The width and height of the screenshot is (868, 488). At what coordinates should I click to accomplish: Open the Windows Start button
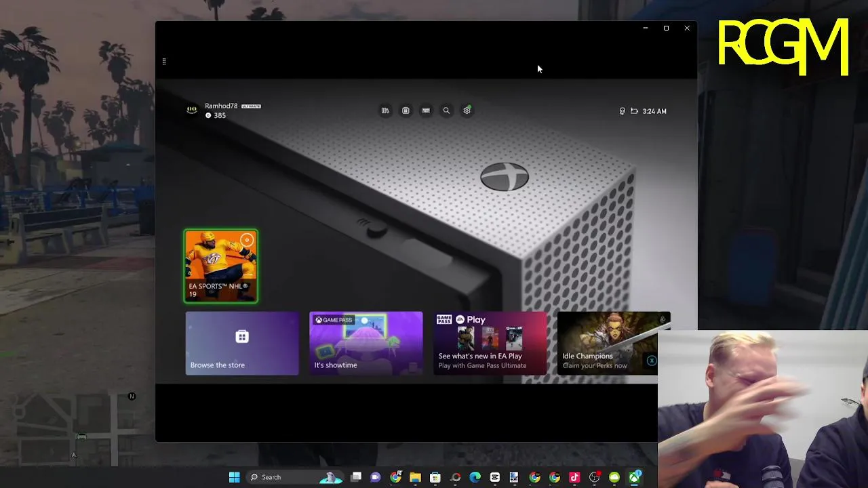pos(235,477)
